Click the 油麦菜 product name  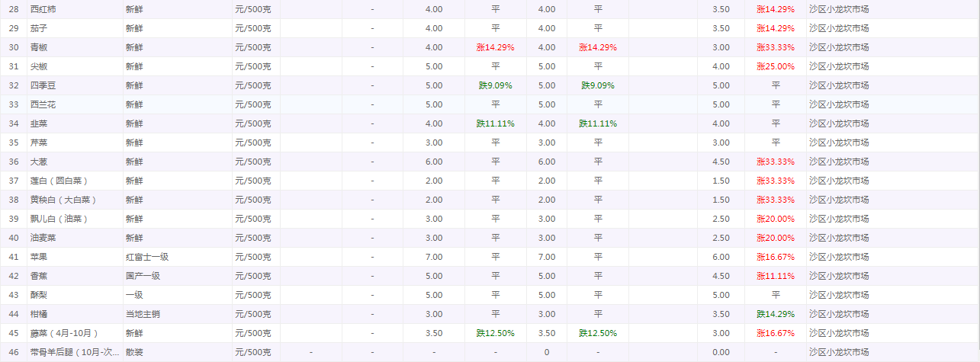pyautogui.click(x=43, y=238)
